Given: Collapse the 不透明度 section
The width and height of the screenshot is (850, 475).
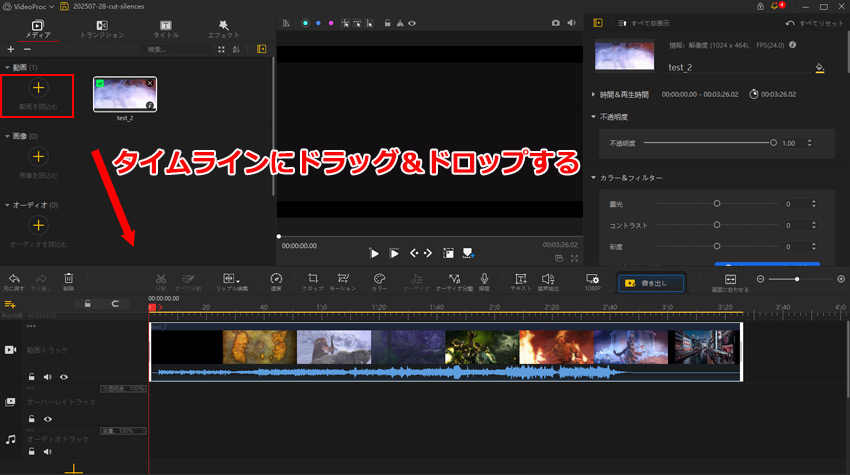Looking at the screenshot, I should tap(593, 117).
